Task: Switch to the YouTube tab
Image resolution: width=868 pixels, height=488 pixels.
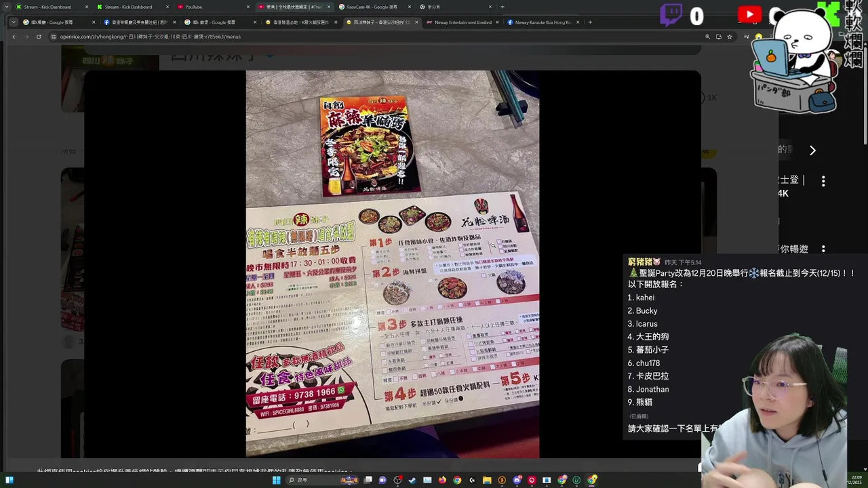Action: (x=214, y=7)
